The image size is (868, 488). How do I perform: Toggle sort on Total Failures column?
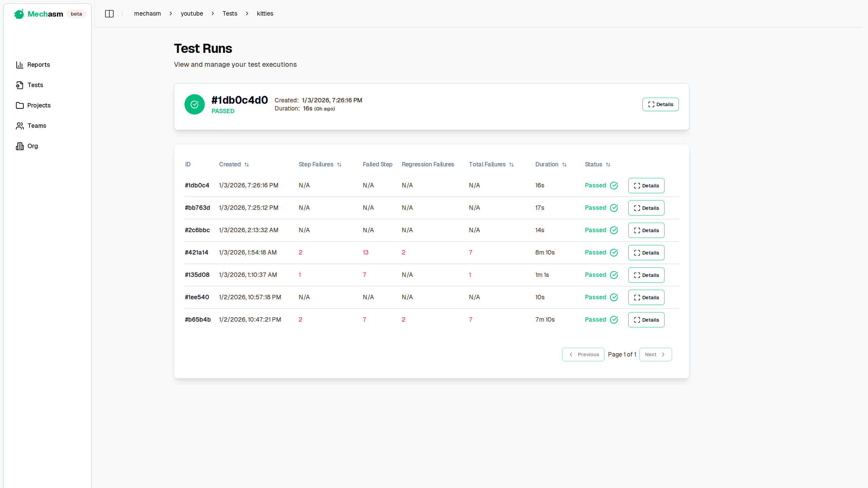click(x=511, y=165)
